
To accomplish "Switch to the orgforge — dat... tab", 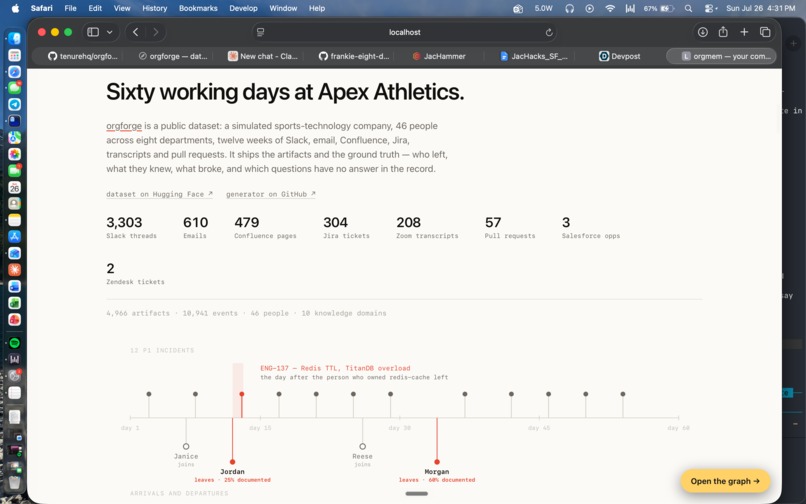I will (173, 56).
